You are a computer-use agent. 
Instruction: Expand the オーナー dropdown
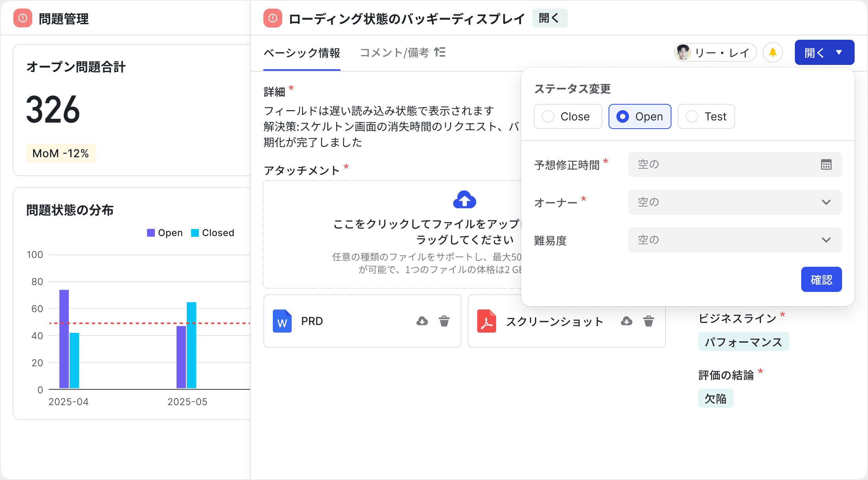pyautogui.click(x=826, y=202)
